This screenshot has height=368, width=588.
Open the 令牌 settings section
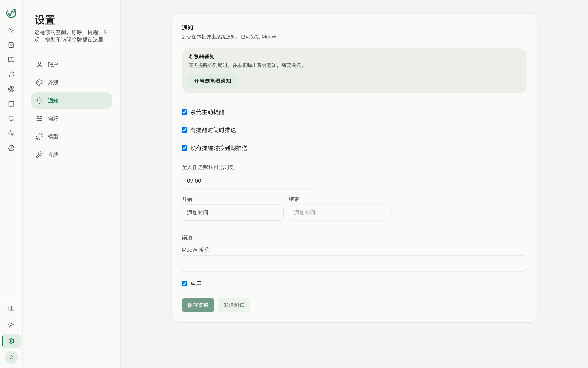(x=72, y=155)
